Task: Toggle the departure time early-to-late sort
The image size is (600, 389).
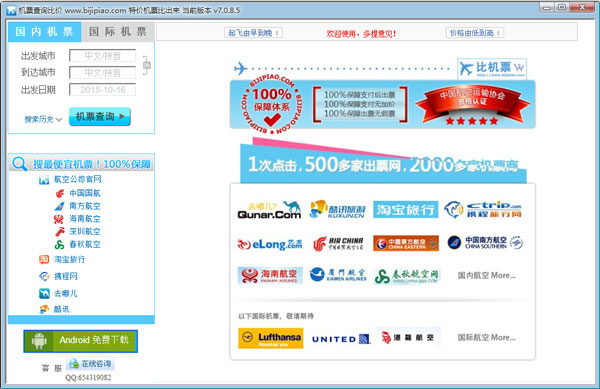Action: 253,33
